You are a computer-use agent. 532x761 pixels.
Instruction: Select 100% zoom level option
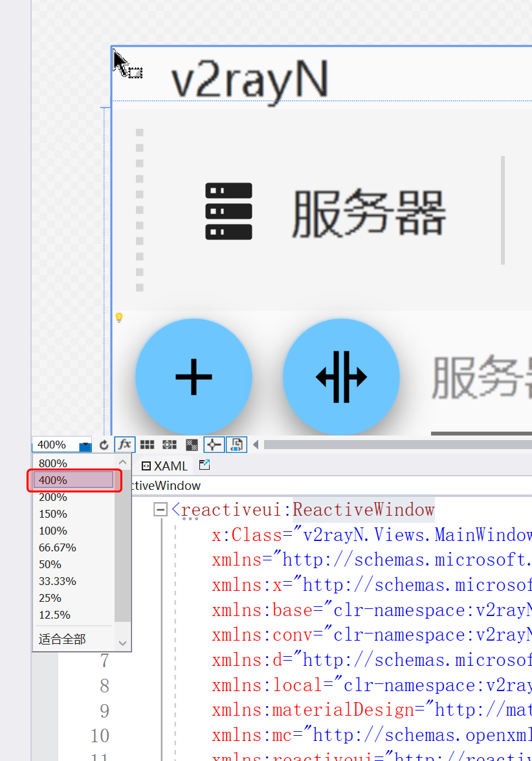(53, 531)
